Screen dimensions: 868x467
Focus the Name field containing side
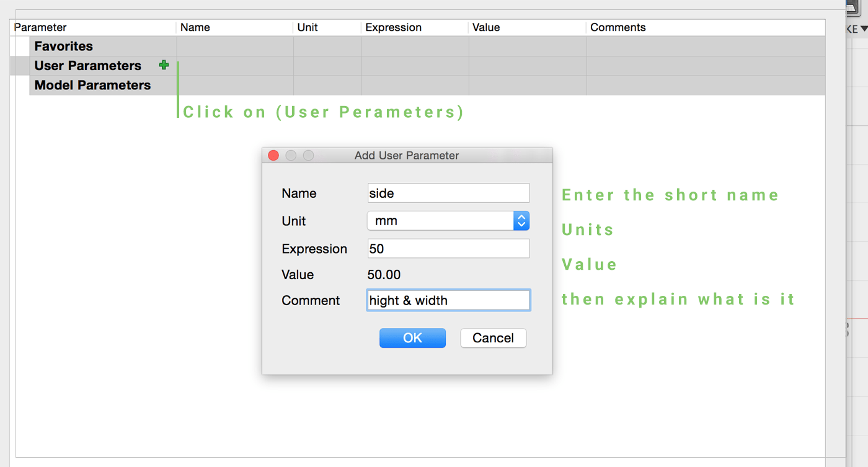(448, 193)
